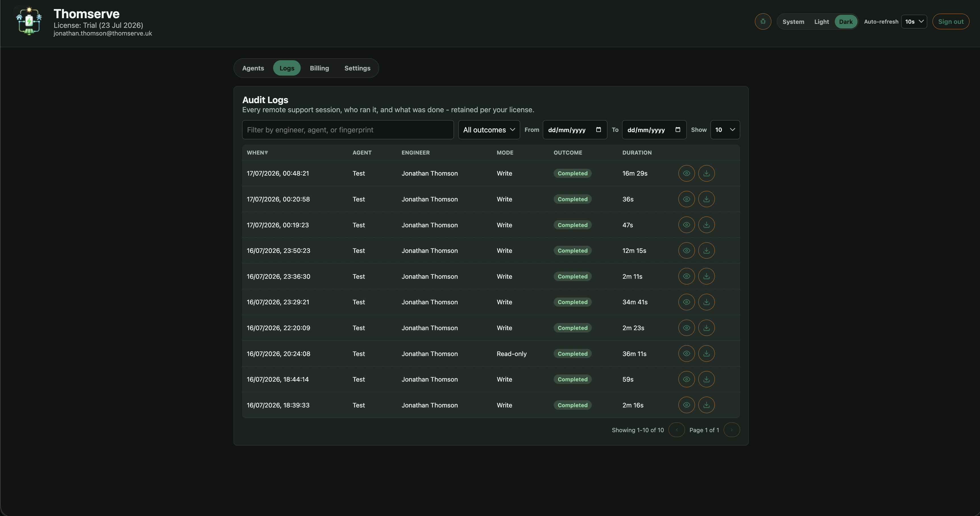Click the From date input field
This screenshot has height=516, width=980.
pyautogui.click(x=575, y=130)
